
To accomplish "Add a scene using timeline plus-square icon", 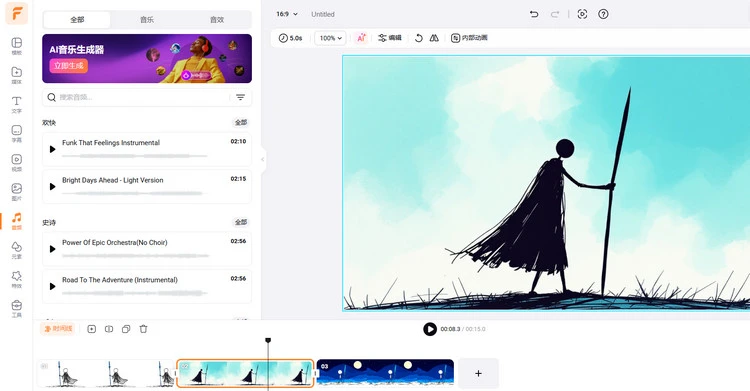I will 91,329.
